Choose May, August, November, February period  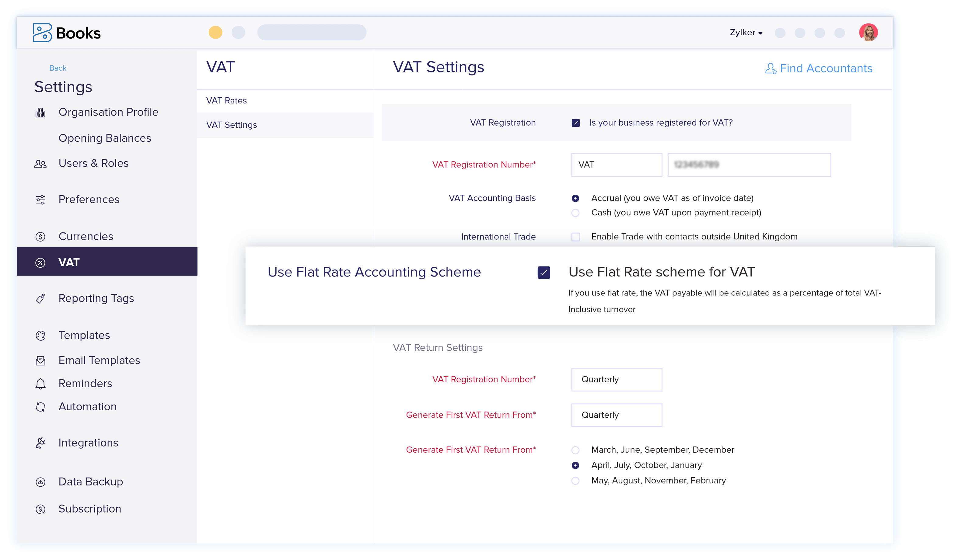575,481
